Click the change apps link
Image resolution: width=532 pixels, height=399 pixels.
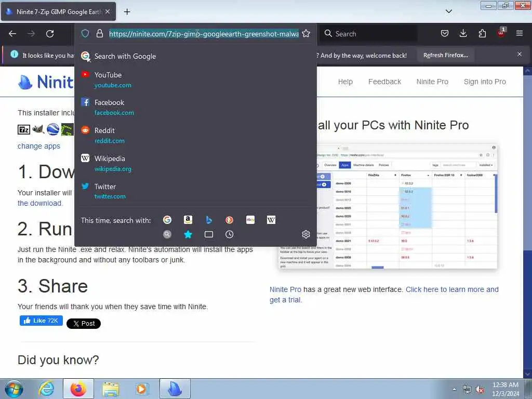[x=39, y=146]
